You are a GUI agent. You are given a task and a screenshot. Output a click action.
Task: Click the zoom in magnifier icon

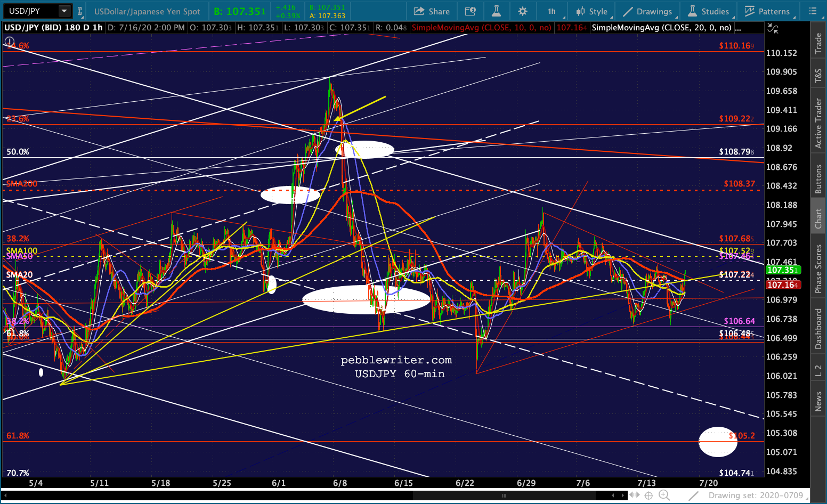point(664,495)
